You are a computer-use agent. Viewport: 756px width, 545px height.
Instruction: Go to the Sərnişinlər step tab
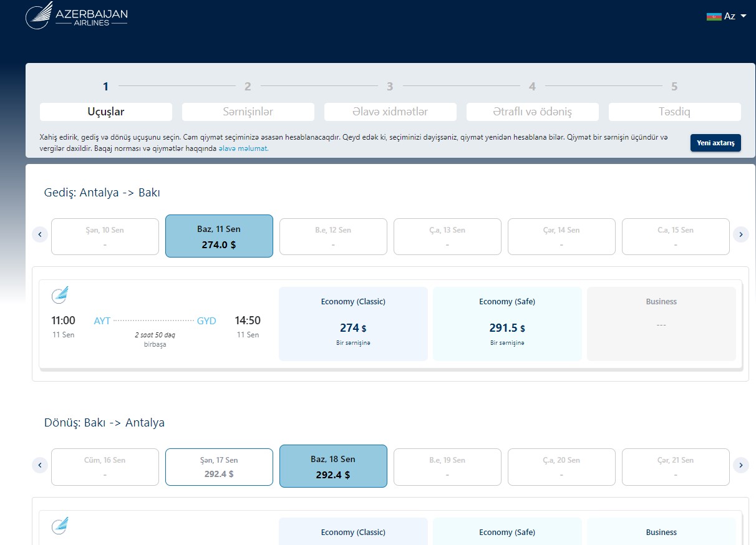(x=248, y=112)
